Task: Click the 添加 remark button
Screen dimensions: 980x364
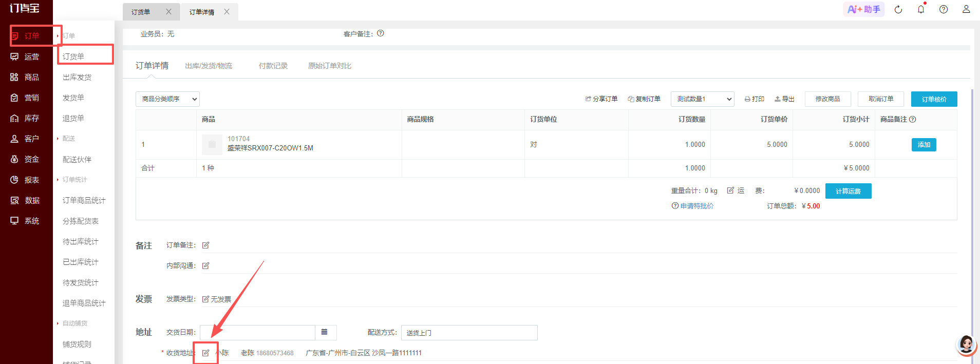Action: 924,145
